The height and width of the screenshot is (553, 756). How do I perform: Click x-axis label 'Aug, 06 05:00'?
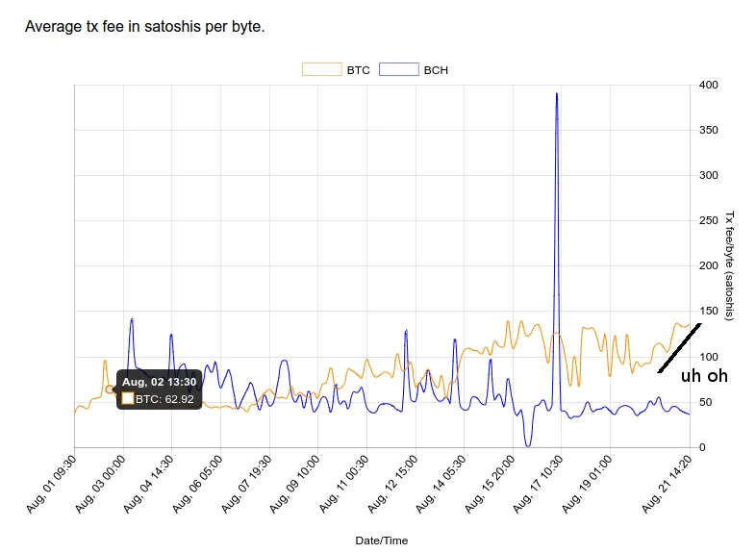pos(197,484)
